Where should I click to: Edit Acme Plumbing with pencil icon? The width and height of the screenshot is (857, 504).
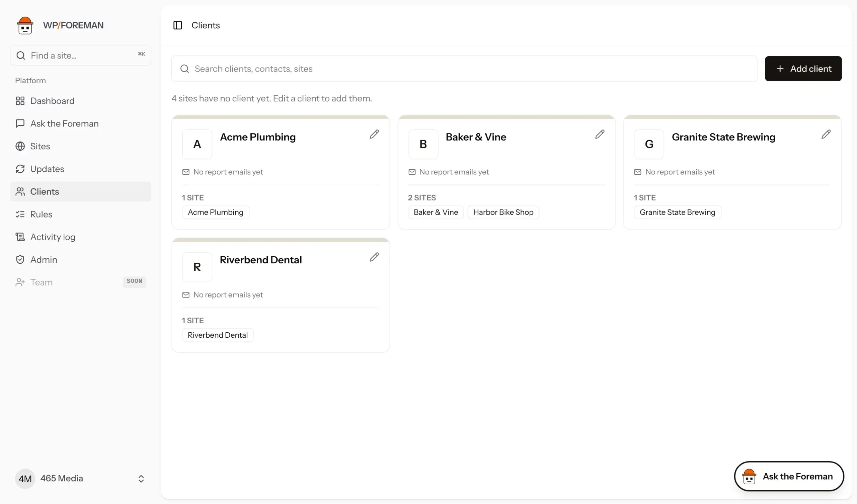(x=374, y=134)
